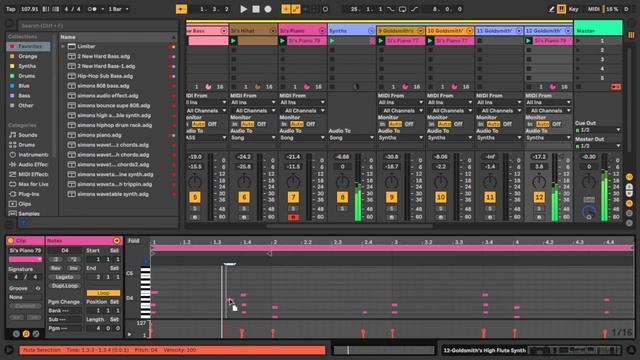Select Orange collection
This screenshot has width=640, height=360.
coord(27,56)
